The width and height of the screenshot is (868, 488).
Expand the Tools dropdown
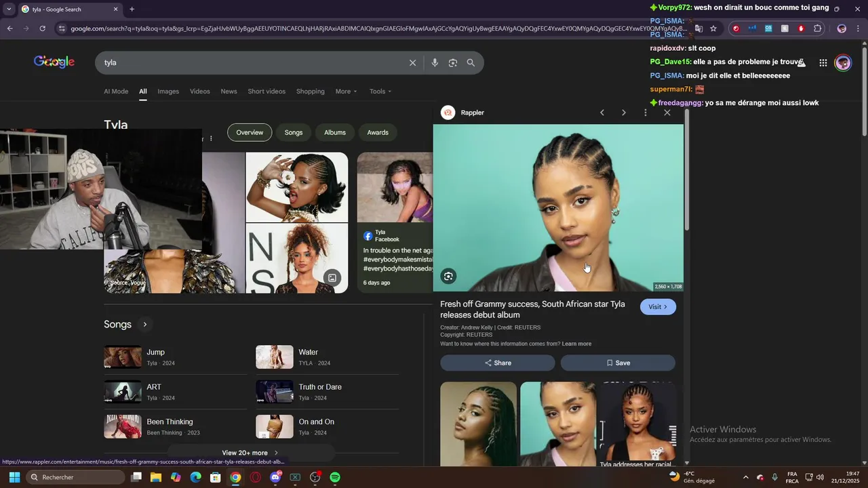point(380,91)
